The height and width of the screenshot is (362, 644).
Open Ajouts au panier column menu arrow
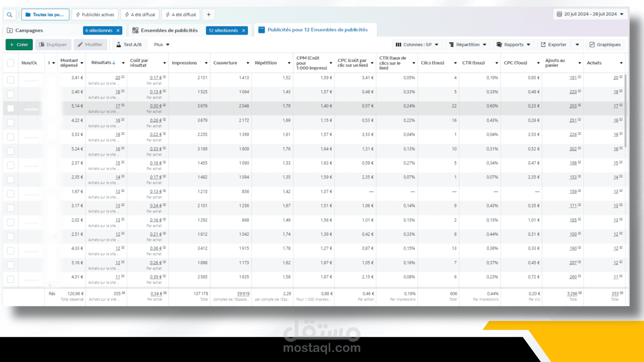click(x=579, y=63)
